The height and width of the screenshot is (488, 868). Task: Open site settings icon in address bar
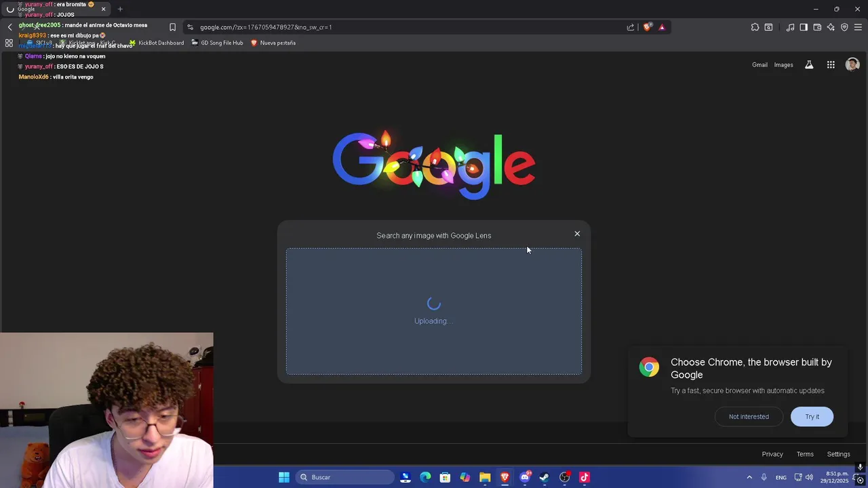pyautogui.click(x=190, y=27)
